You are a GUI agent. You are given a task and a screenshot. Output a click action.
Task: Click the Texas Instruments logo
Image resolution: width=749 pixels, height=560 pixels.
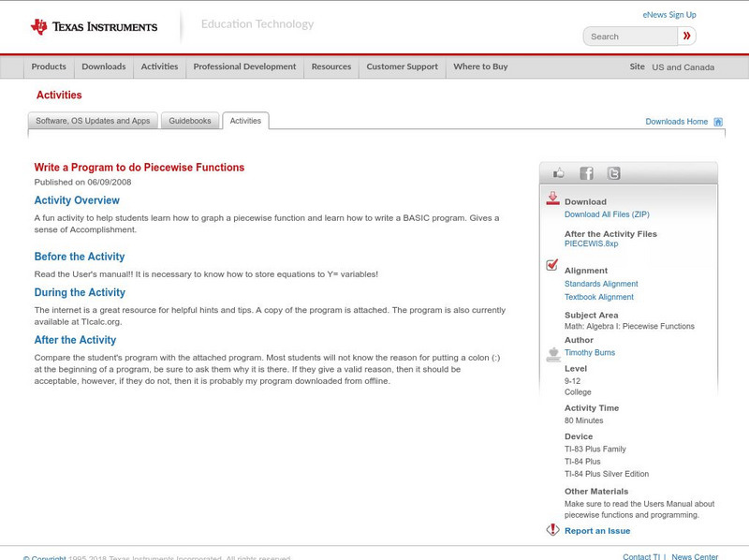[x=94, y=26]
